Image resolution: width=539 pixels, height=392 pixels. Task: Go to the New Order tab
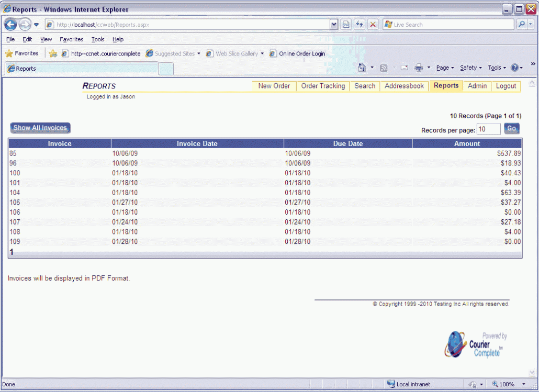tap(274, 86)
